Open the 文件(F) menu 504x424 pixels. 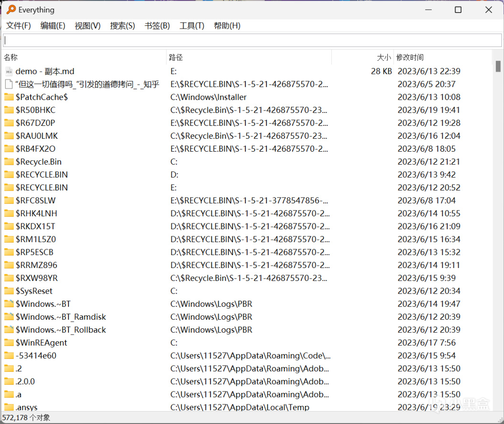click(19, 26)
